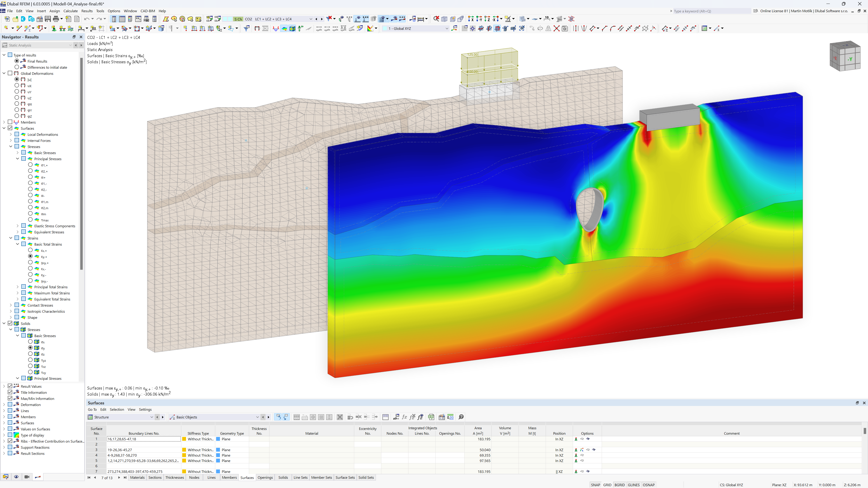Toggle the Title Information visibility checkbox
This screenshot has height=488, width=868.
[x=10, y=392]
